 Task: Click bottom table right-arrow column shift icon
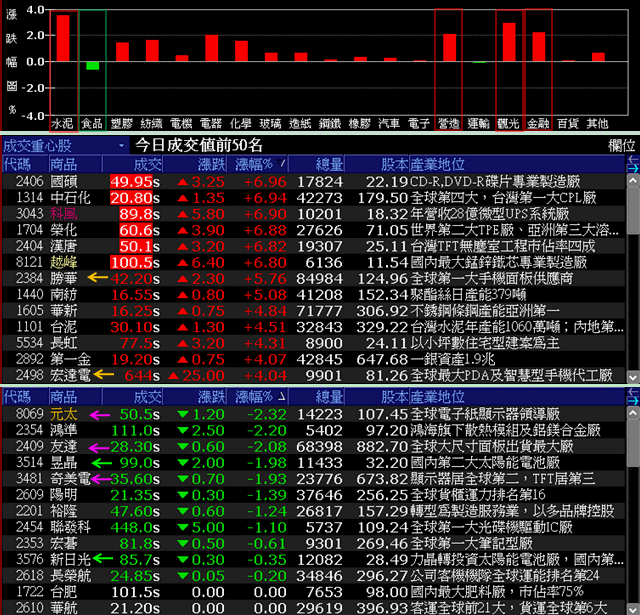point(633,401)
